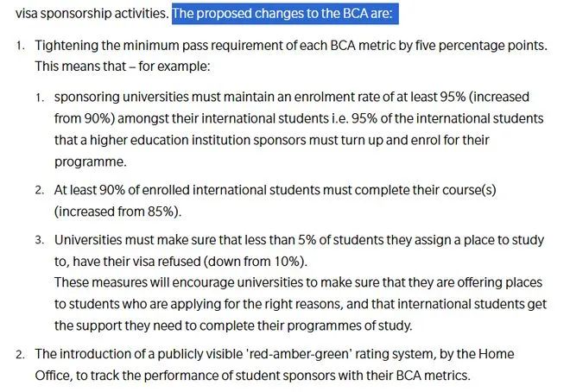Click the single word "programme." line
570x392 pixels.
[x=91, y=160]
